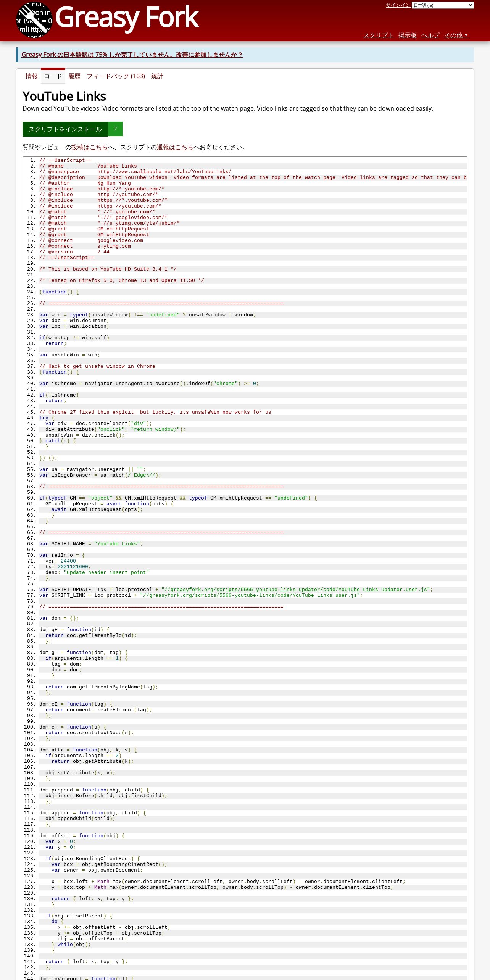Click the 'var SCRIPT_NAME' code line

(91, 544)
